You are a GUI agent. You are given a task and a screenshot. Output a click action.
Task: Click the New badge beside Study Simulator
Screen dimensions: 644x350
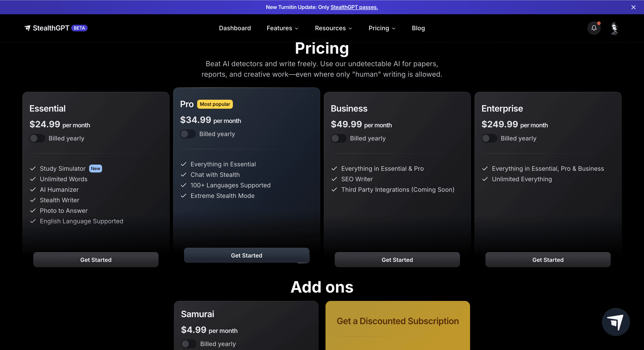coord(96,169)
